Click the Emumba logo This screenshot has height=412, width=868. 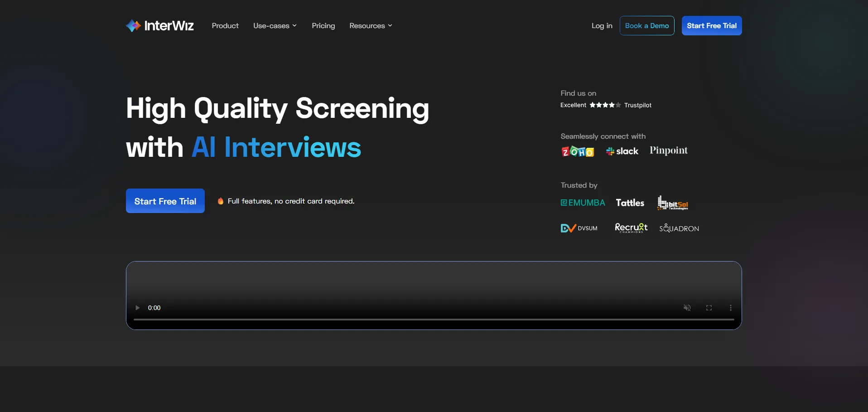(x=583, y=203)
